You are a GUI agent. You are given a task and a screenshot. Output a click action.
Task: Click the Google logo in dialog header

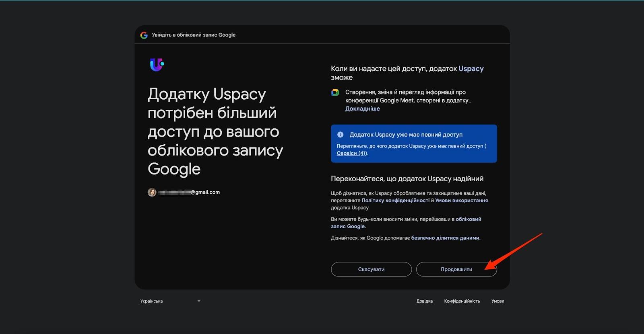point(144,35)
